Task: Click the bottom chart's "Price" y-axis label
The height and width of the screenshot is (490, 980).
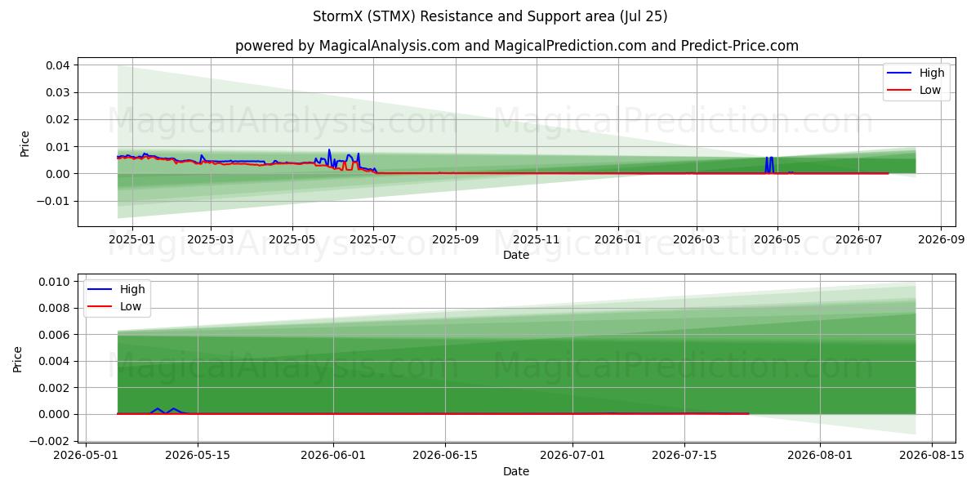Action: [x=18, y=359]
